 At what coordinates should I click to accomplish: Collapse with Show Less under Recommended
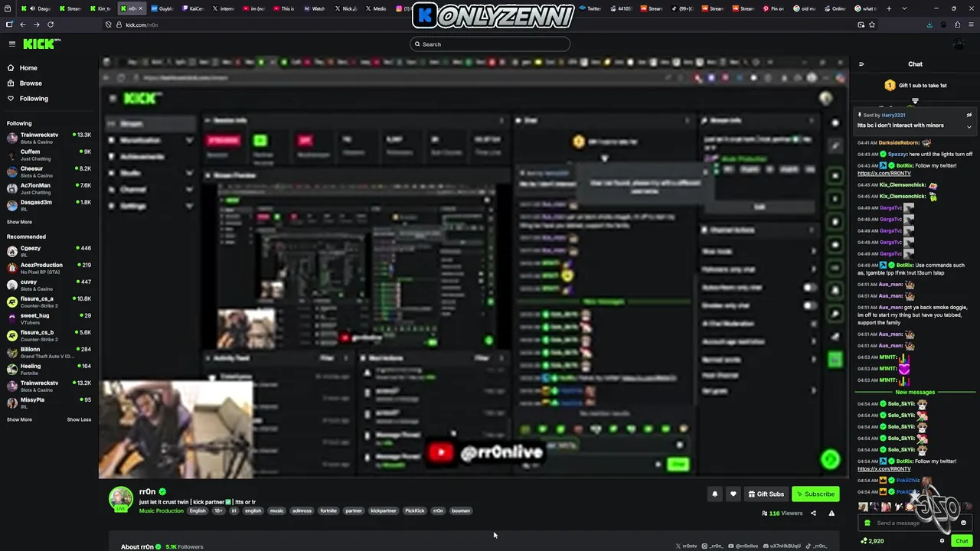pyautogui.click(x=79, y=419)
